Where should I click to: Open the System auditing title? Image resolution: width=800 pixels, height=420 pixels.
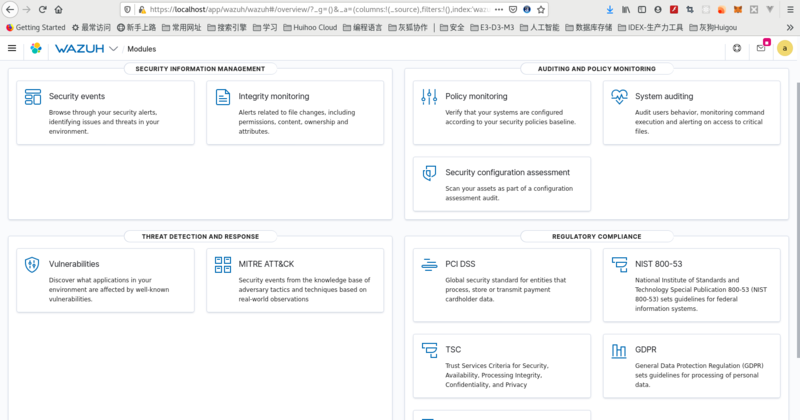point(664,96)
